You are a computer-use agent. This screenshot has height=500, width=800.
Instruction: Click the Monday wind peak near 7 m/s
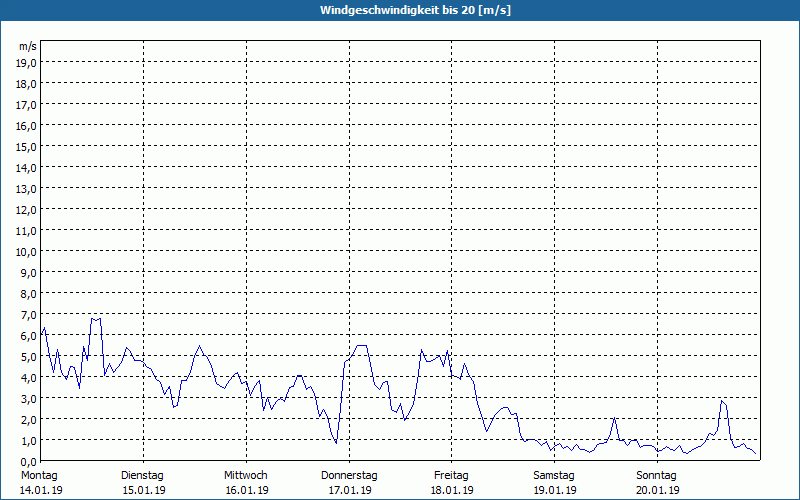95,319
